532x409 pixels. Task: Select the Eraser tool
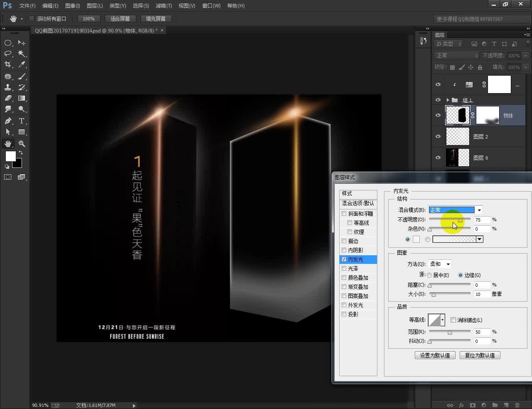tap(8, 99)
